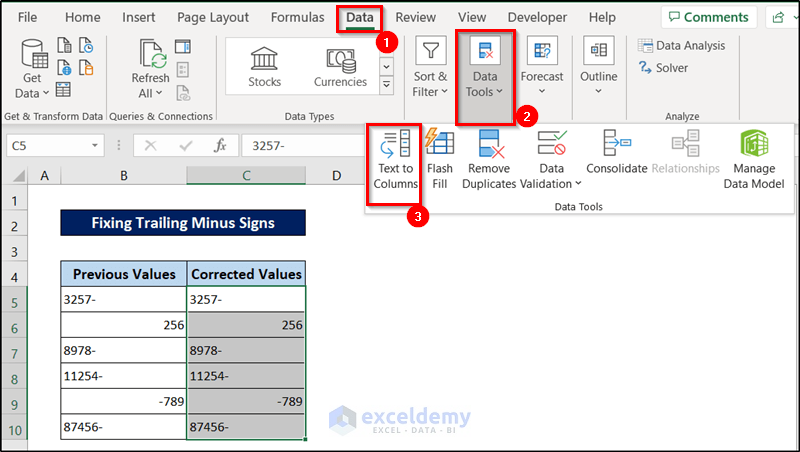
Task: Open the Forecast dropdown
Action: pyautogui.click(x=542, y=66)
